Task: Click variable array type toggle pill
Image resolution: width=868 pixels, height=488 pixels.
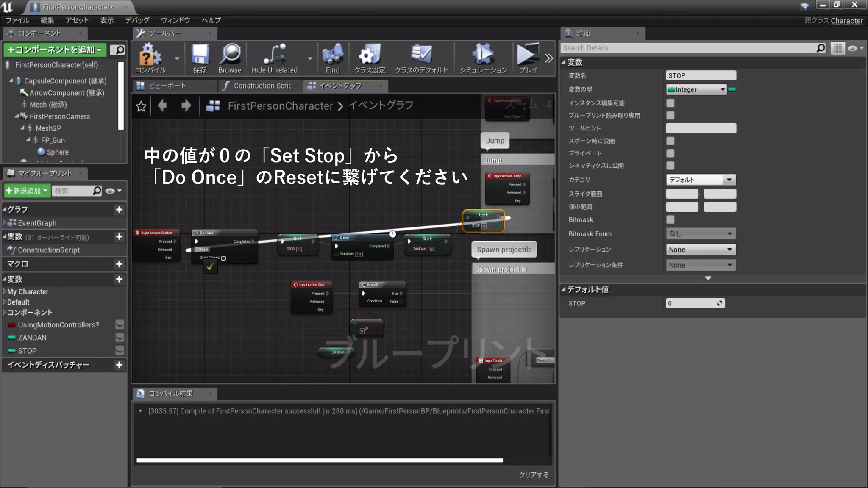Action: tap(732, 89)
